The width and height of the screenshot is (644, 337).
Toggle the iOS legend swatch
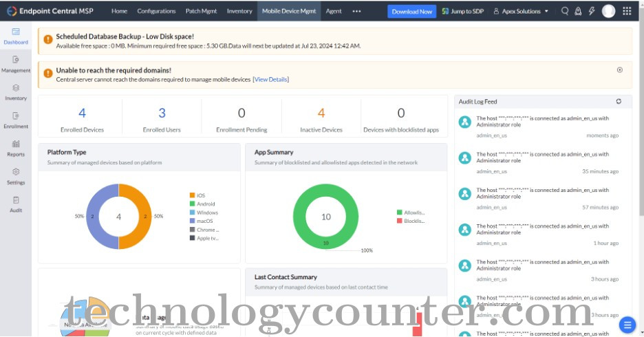coord(192,195)
